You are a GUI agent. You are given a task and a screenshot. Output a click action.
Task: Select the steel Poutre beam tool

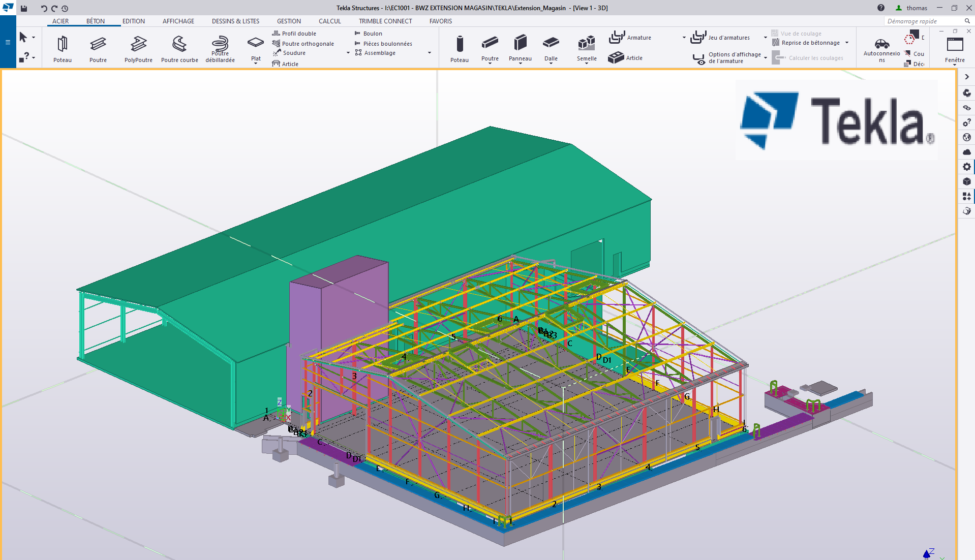click(98, 49)
